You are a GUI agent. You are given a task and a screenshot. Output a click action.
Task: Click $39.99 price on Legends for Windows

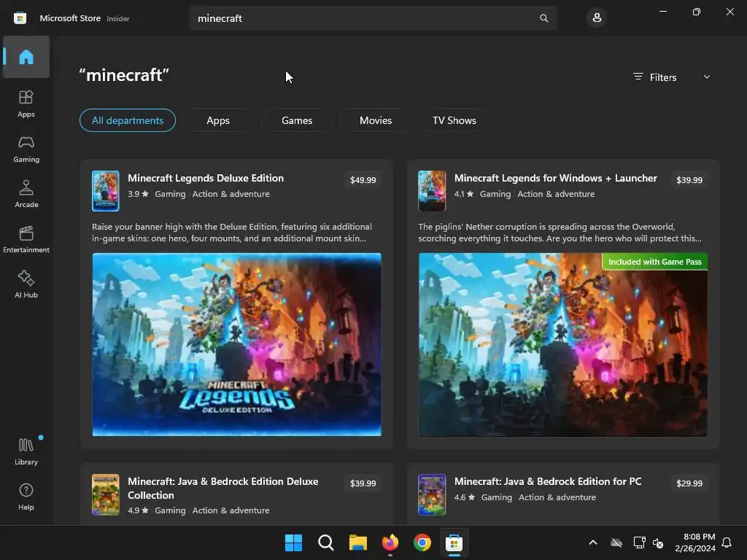(x=689, y=180)
